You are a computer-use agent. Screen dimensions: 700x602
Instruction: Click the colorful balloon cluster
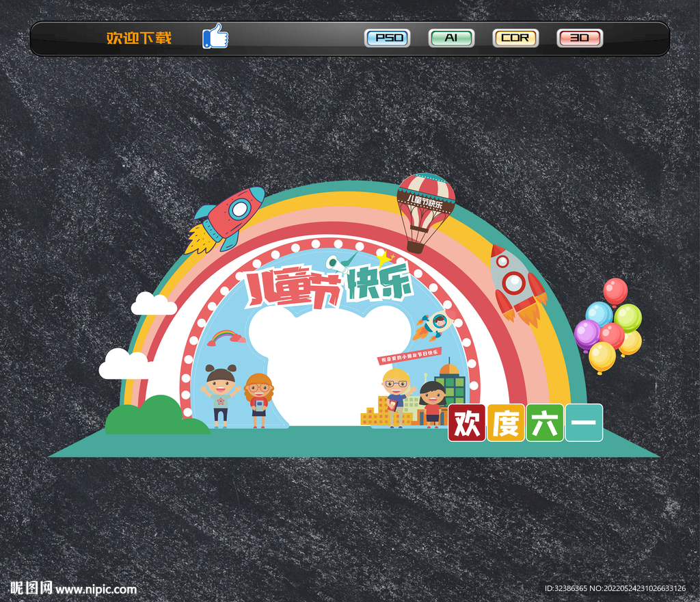tap(608, 326)
